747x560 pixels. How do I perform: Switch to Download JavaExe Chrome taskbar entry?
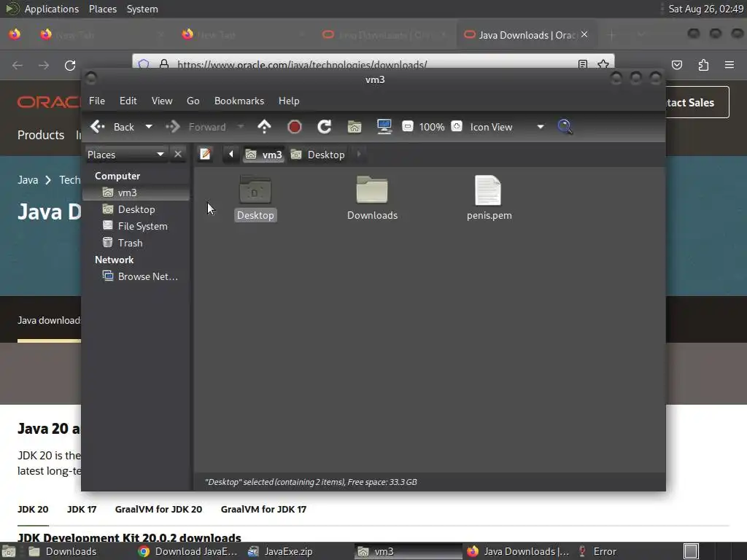(187, 551)
